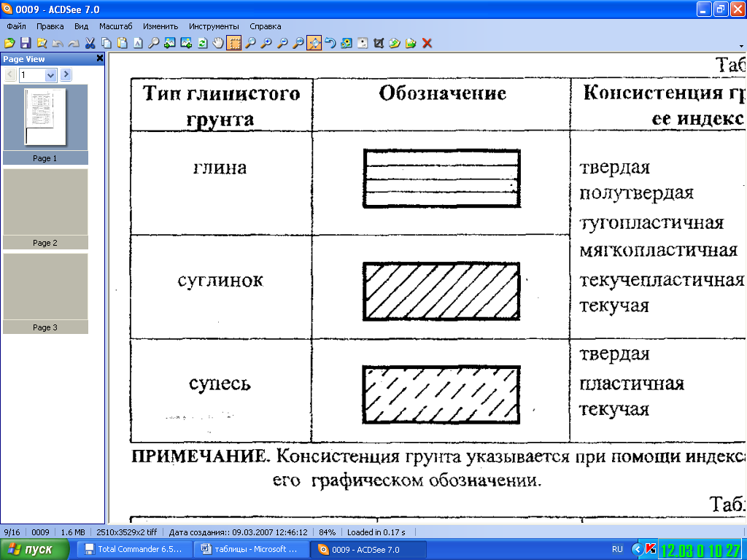Select the Hand scroll tool

click(217, 43)
